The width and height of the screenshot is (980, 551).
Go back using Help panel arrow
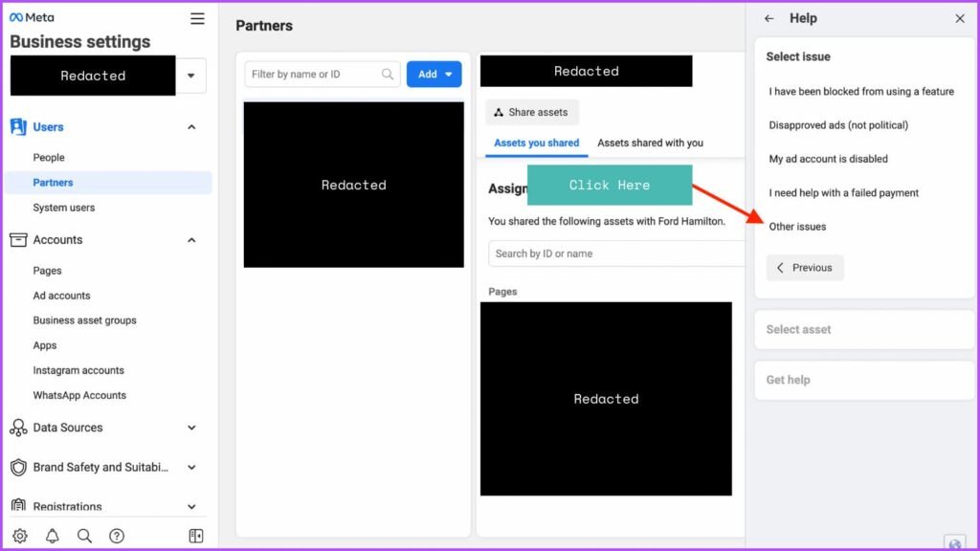768,19
